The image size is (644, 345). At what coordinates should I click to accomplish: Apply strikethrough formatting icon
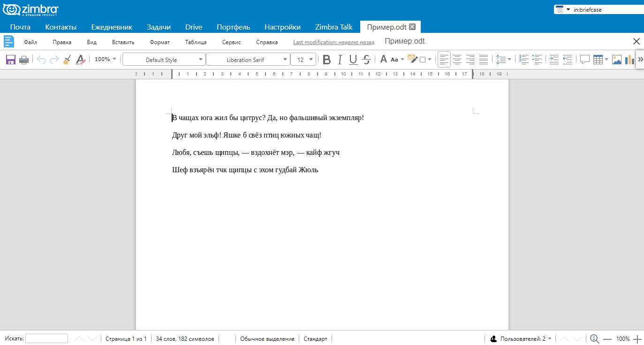pyautogui.click(x=367, y=60)
